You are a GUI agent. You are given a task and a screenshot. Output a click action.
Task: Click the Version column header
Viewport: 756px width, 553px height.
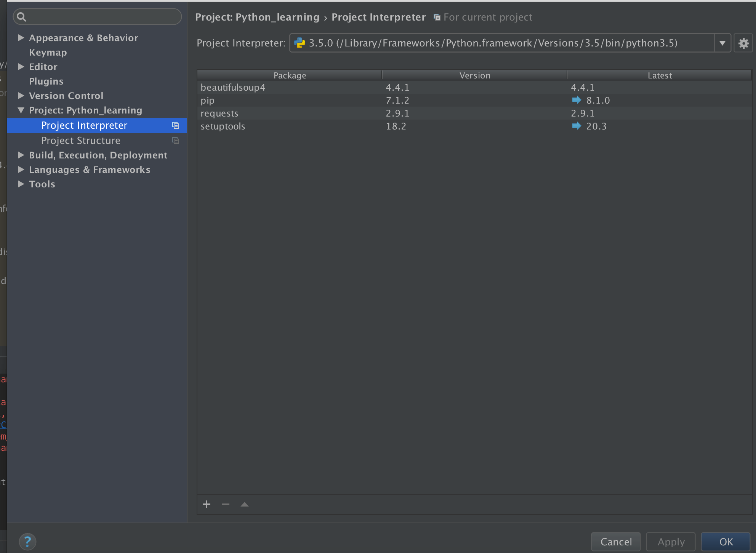pos(475,75)
